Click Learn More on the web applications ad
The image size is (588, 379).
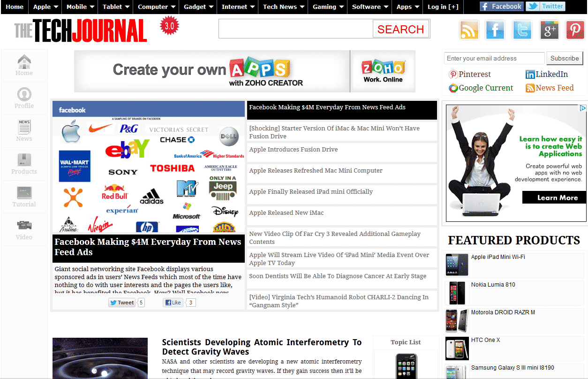554,197
